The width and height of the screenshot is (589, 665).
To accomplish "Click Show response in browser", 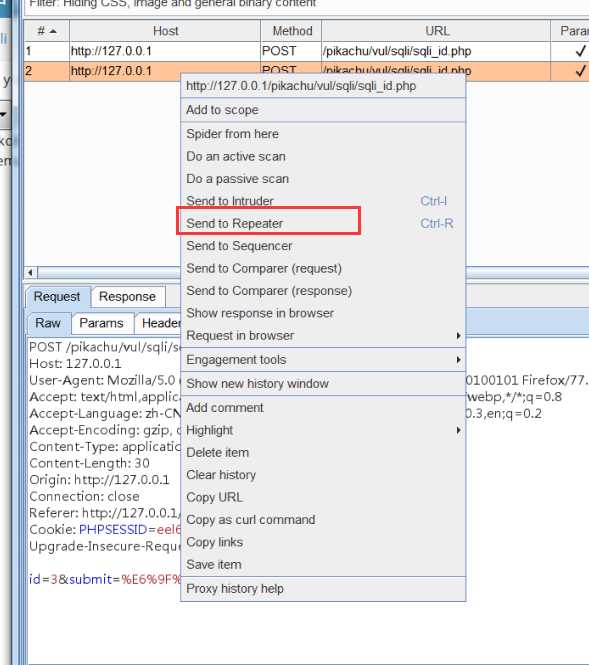I will pyautogui.click(x=260, y=313).
